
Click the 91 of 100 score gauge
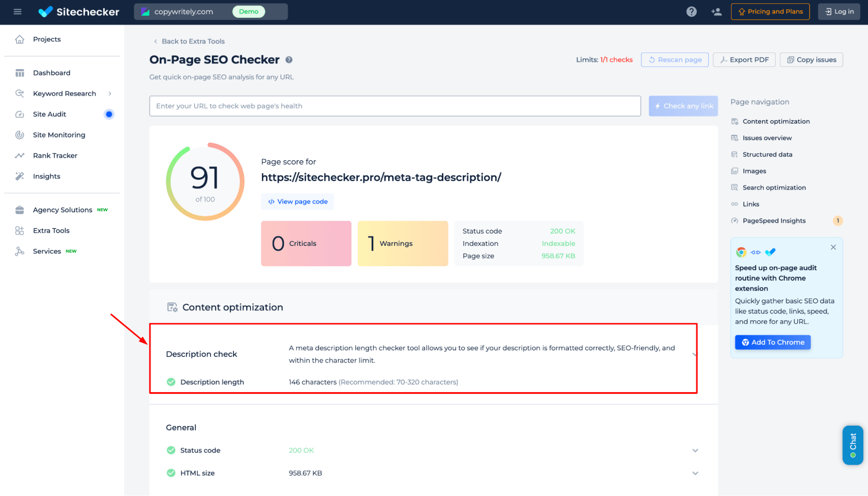205,182
